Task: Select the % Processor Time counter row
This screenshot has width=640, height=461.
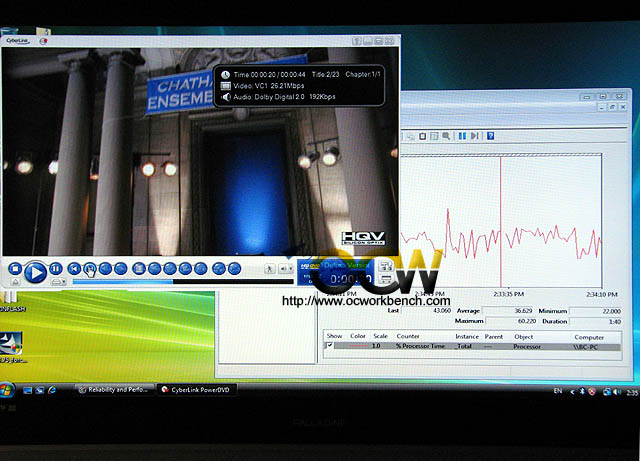Action: 473,346
